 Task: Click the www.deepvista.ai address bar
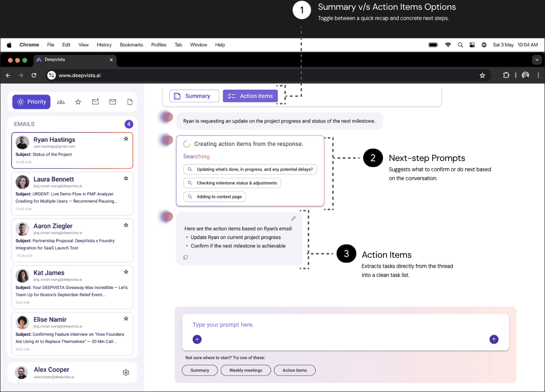[268, 75]
